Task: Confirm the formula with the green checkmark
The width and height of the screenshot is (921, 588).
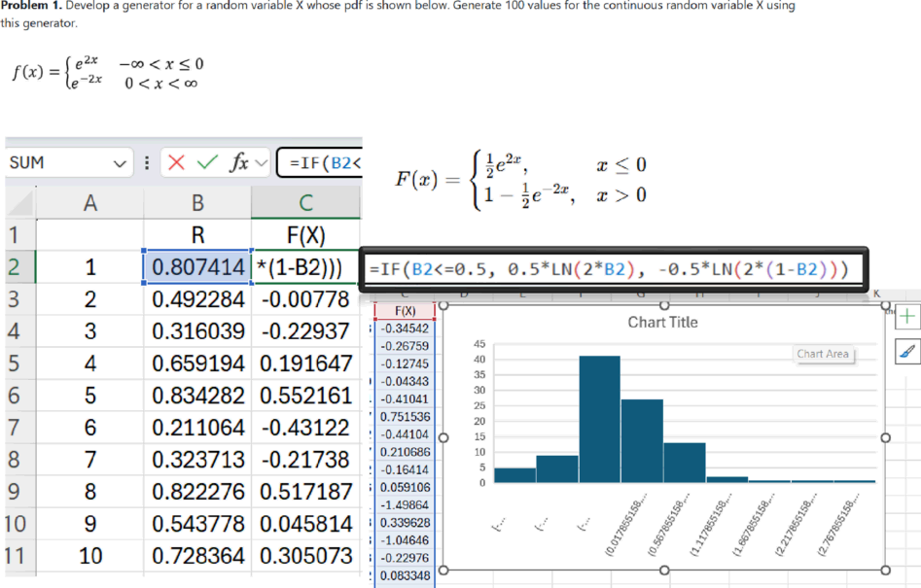Action: coord(207,162)
